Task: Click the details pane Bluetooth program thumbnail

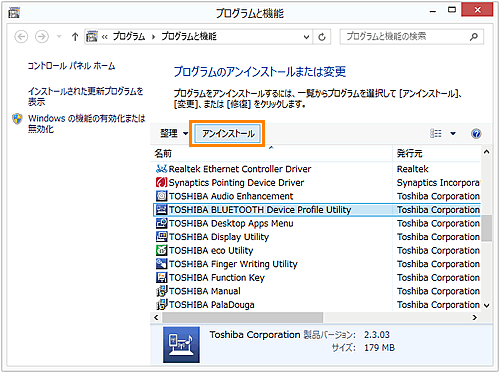Action: coord(181,345)
